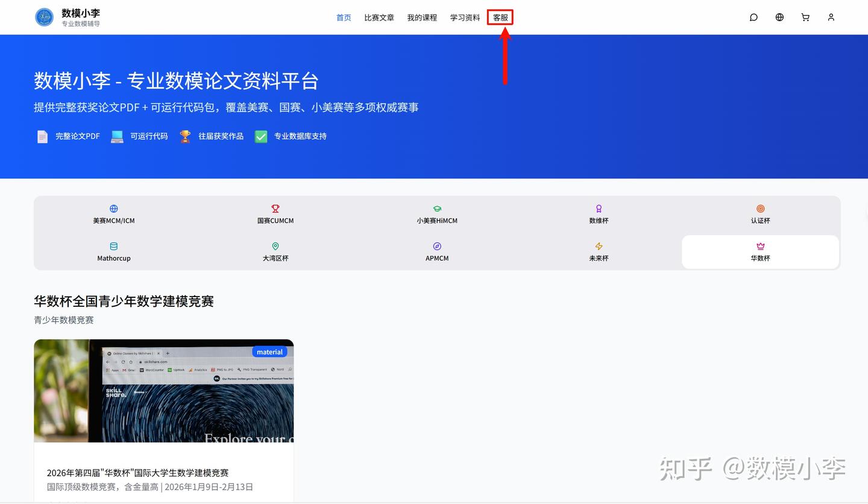Click the 国赛CUMCM trophy icon

(x=275, y=209)
